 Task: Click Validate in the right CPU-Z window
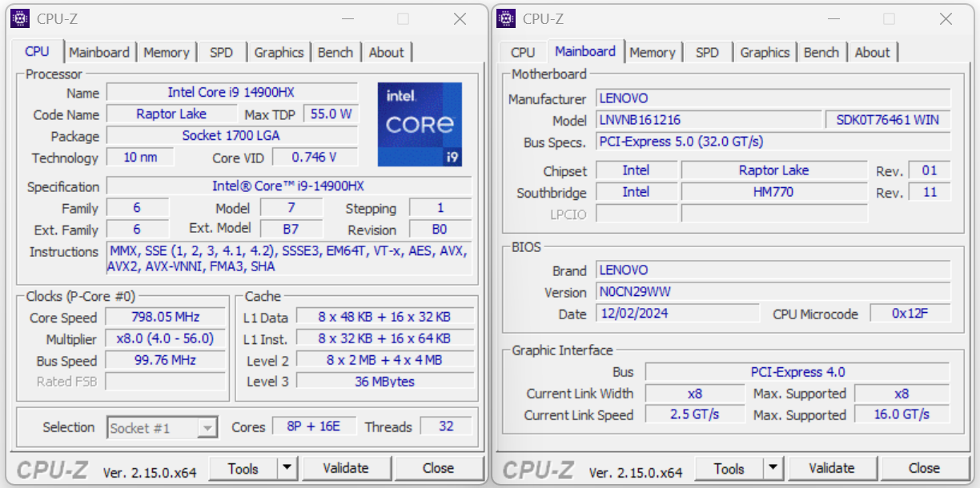(832, 468)
